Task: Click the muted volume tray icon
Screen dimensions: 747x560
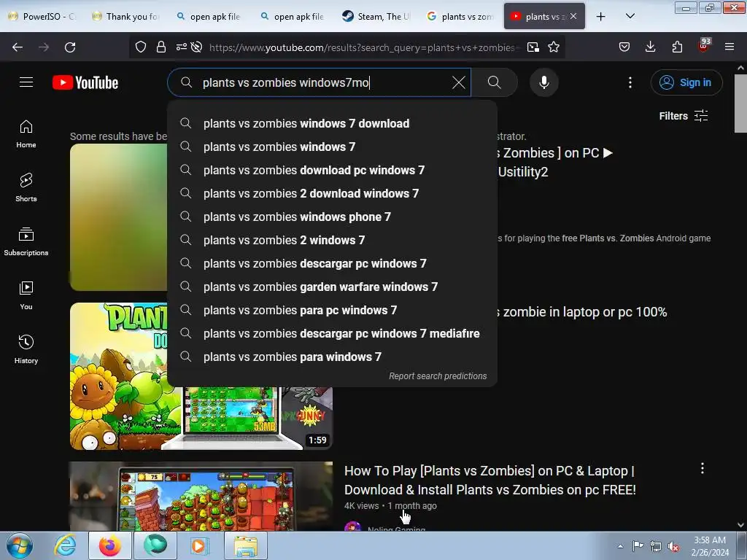Action: coord(673,546)
